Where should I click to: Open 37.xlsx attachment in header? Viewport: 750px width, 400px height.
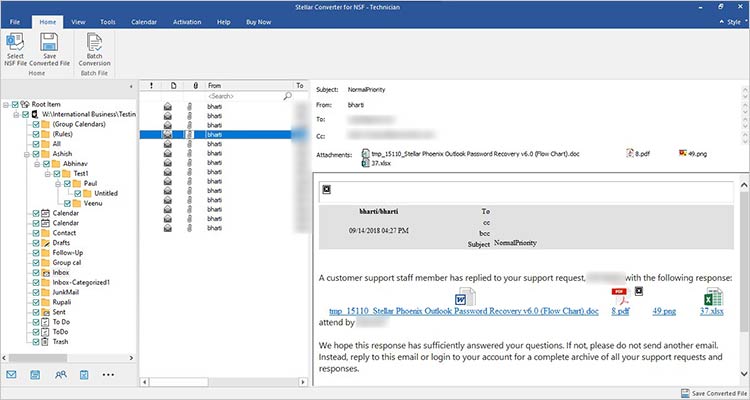[376, 163]
